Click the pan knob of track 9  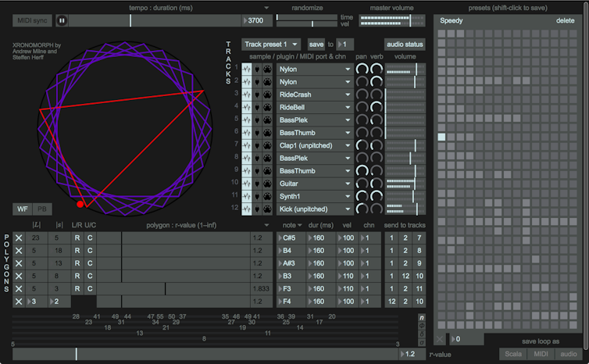click(x=362, y=171)
